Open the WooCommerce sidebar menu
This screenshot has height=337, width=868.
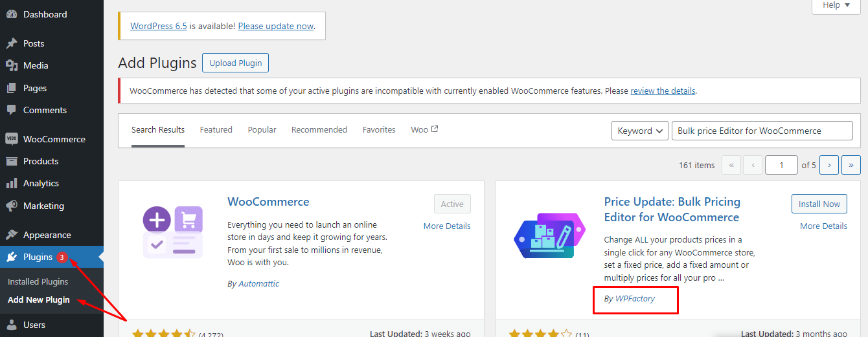[52, 139]
